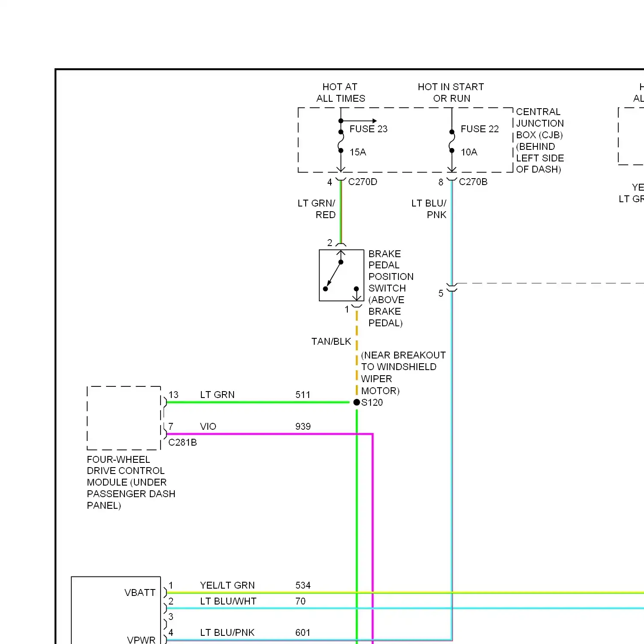Viewport: 644px width, 644px height.
Task: Select connector label "C270D"
Action: point(363,182)
